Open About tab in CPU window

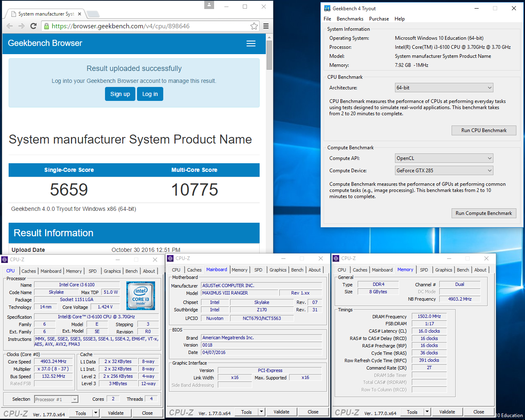[149, 271]
